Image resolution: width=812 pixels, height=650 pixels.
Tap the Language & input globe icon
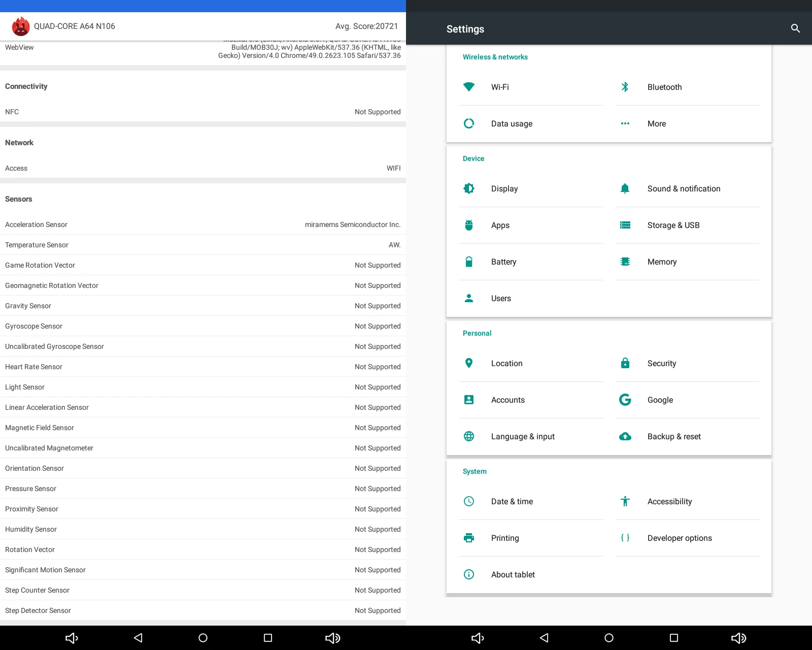click(x=469, y=436)
